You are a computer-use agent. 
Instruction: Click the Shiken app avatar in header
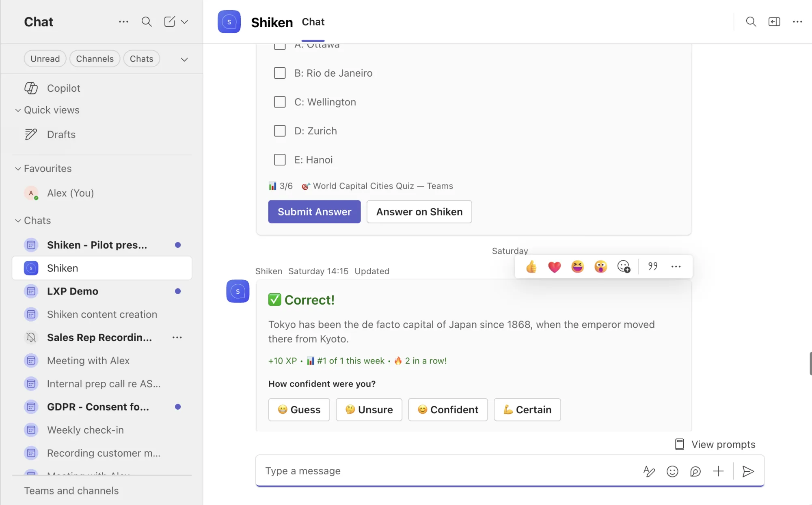(x=229, y=21)
